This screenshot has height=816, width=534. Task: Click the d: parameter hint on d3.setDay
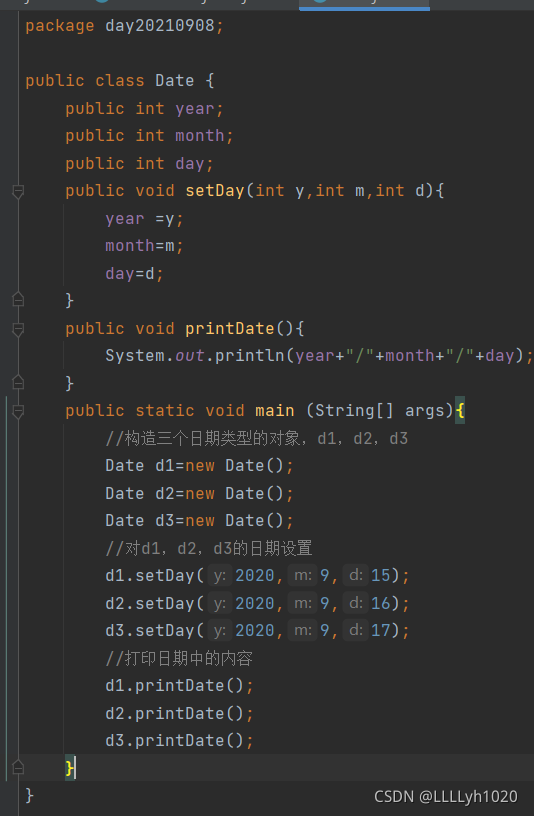[355, 631]
